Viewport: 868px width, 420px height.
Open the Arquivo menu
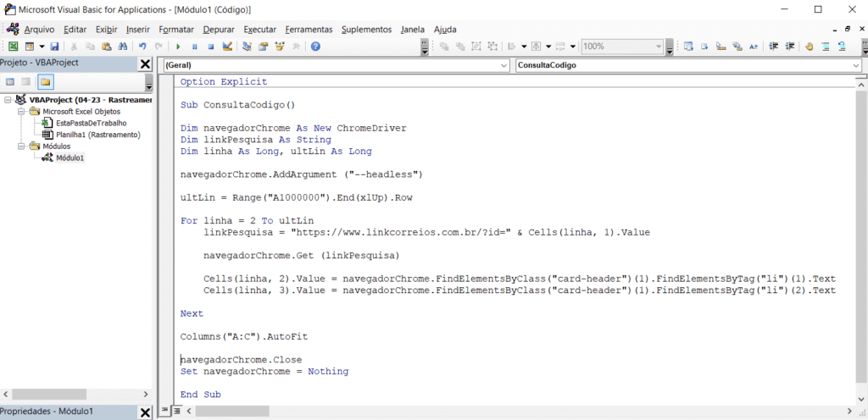coord(39,30)
